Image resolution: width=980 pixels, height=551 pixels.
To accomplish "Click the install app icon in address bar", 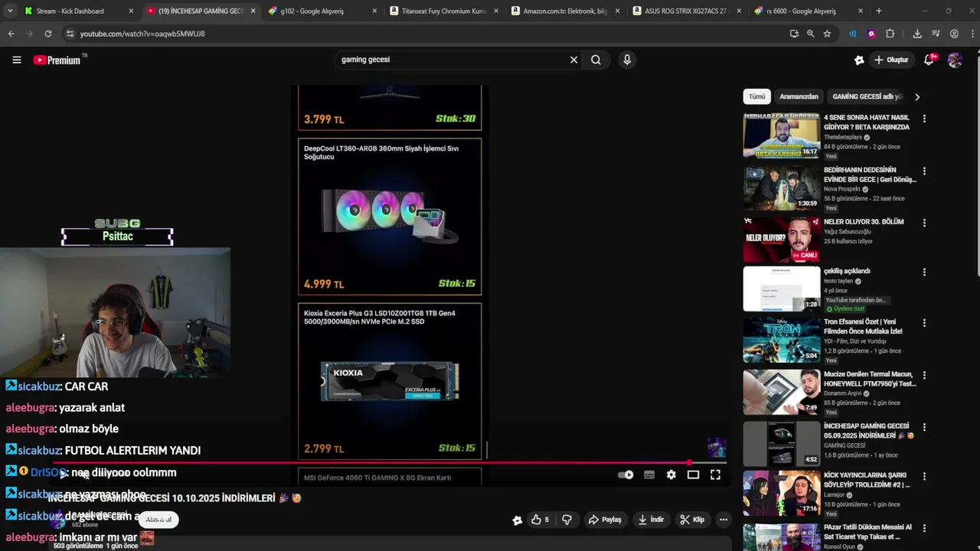I will [794, 34].
